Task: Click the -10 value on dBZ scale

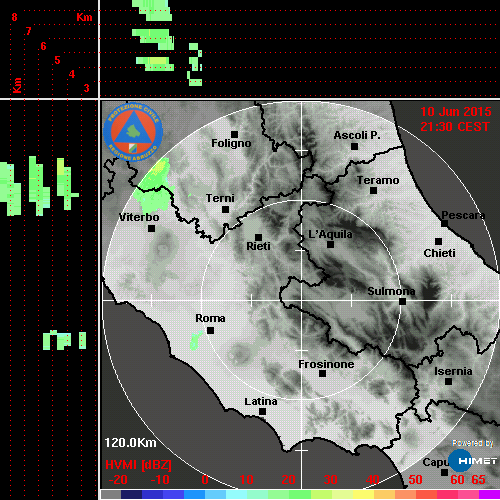Action: (160, 480)
